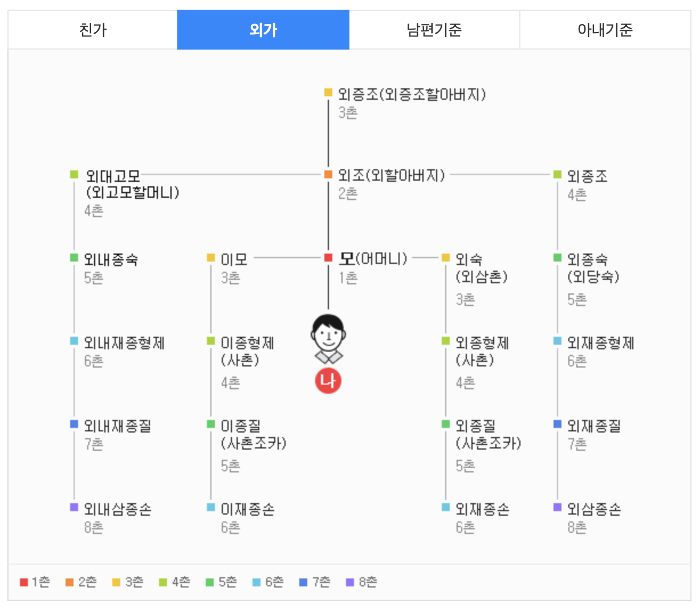Click the 외내종숙 green marker icon
Image resolution: width=700 pixels, height=612 pixels.
(x=74, y=258)
